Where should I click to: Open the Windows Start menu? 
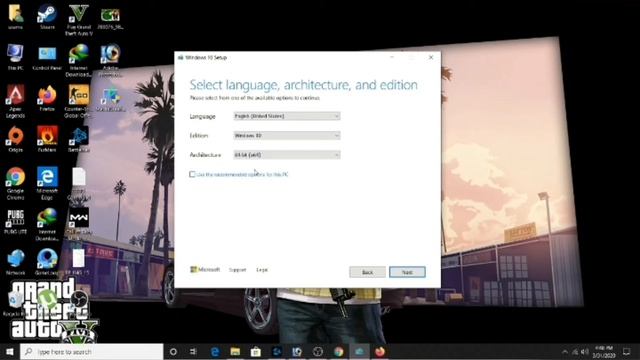point(9,351)
